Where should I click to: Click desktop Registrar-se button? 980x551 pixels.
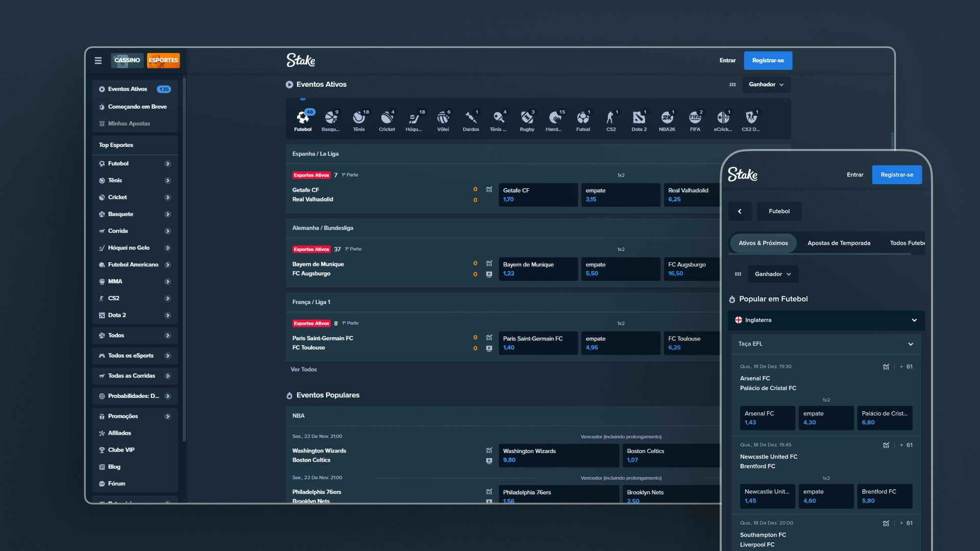tap(768, 60)
